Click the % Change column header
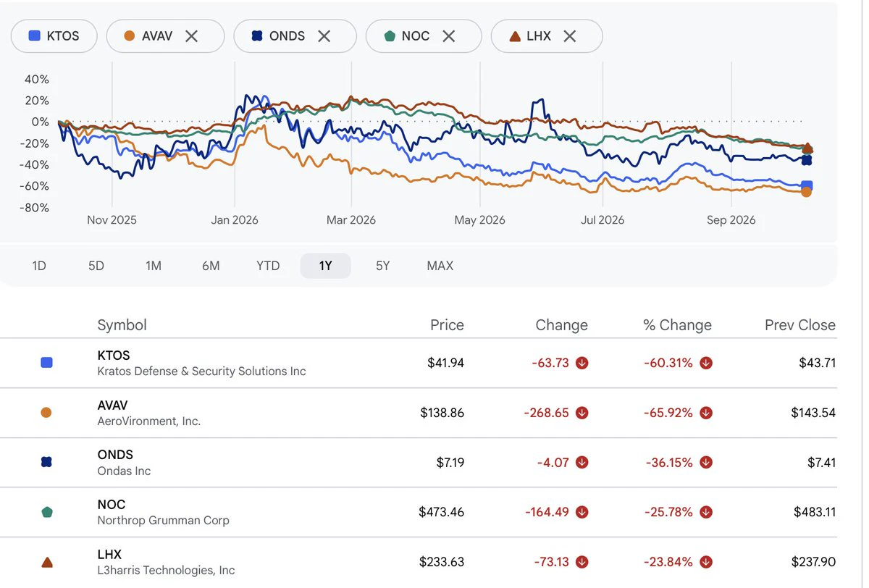Image resolution: width=869 pixels, height=588 pixels. 677,325
